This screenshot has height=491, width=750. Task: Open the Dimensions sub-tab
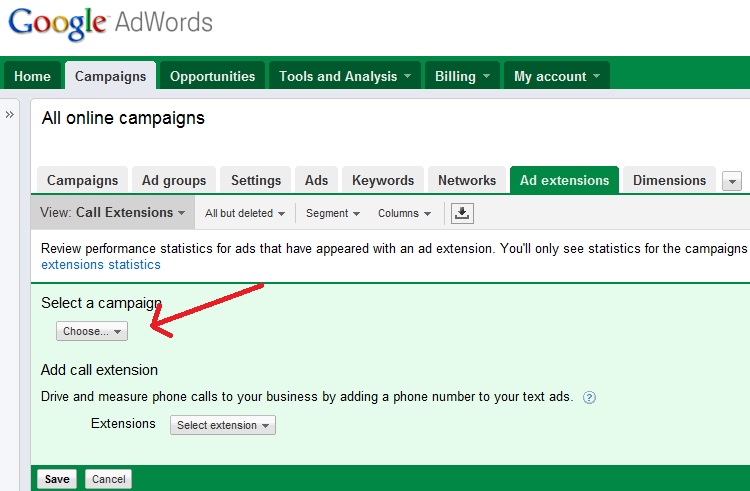(x=669, y=180)
